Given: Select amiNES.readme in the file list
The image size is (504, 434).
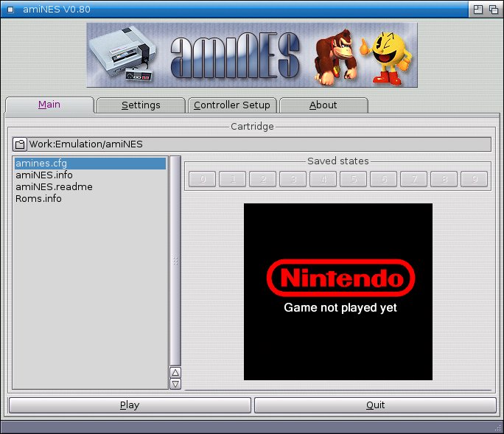Looking at the screenshot, I should click(91, 187).
